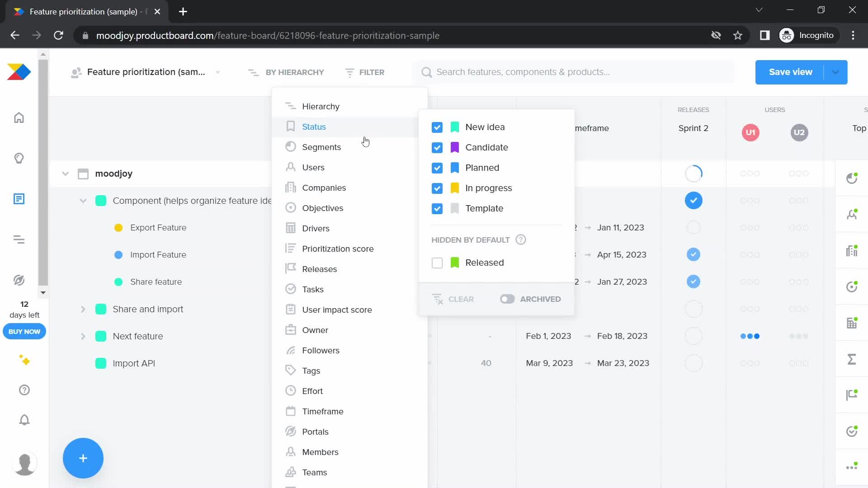Click the 'New idea' status color swatch

point(455,127)
